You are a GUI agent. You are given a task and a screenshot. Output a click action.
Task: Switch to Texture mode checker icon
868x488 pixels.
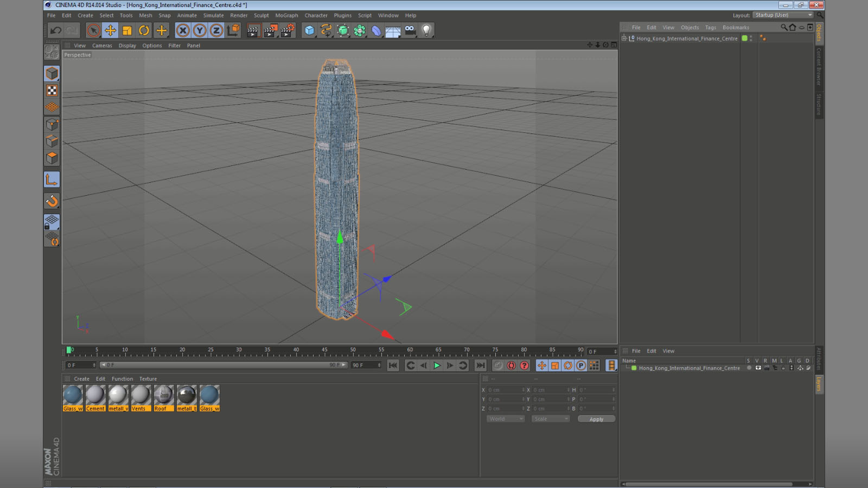52,91
